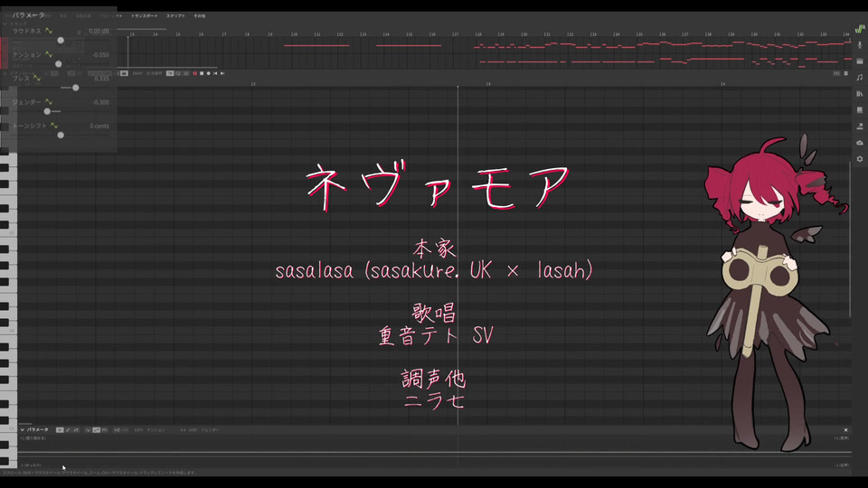
Task: Jump to end with the skip-forward button
Action: pyautogui.click(x=222, y=73)
